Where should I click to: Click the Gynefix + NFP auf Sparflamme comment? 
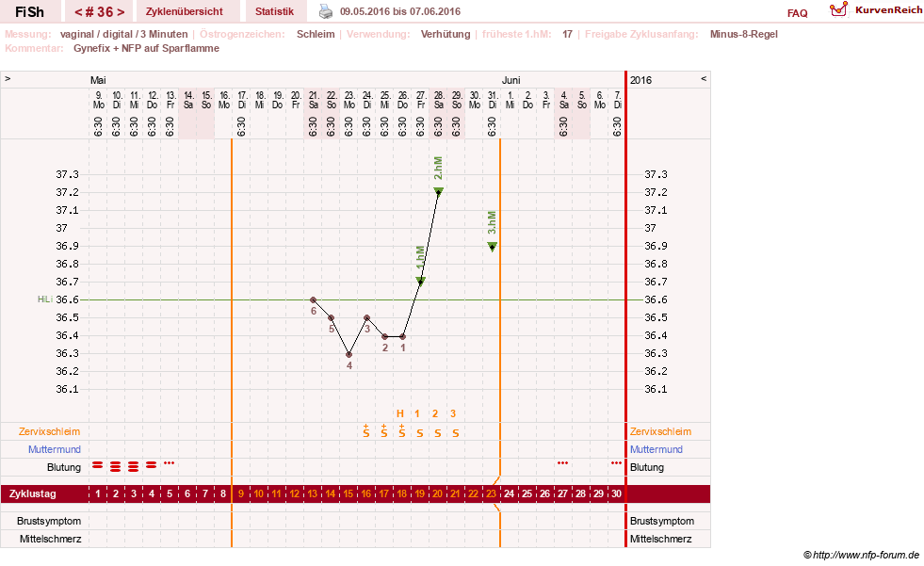146,48
